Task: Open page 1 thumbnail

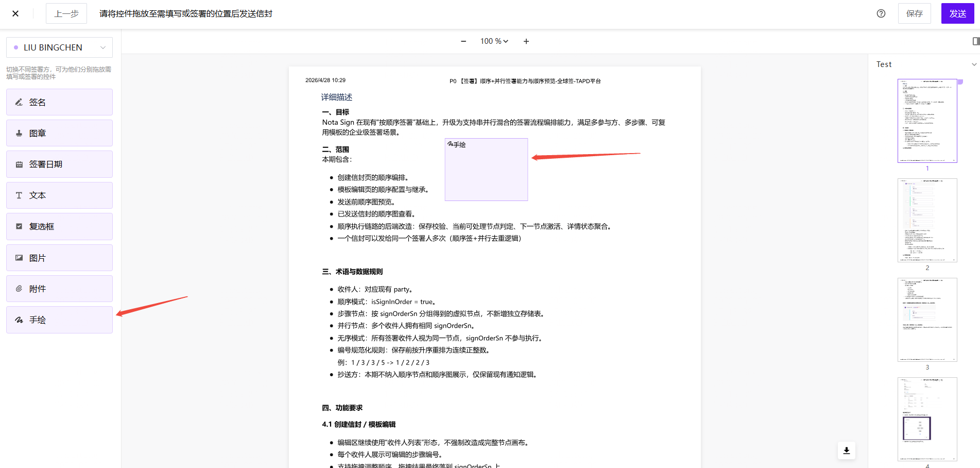Action: 927,121
